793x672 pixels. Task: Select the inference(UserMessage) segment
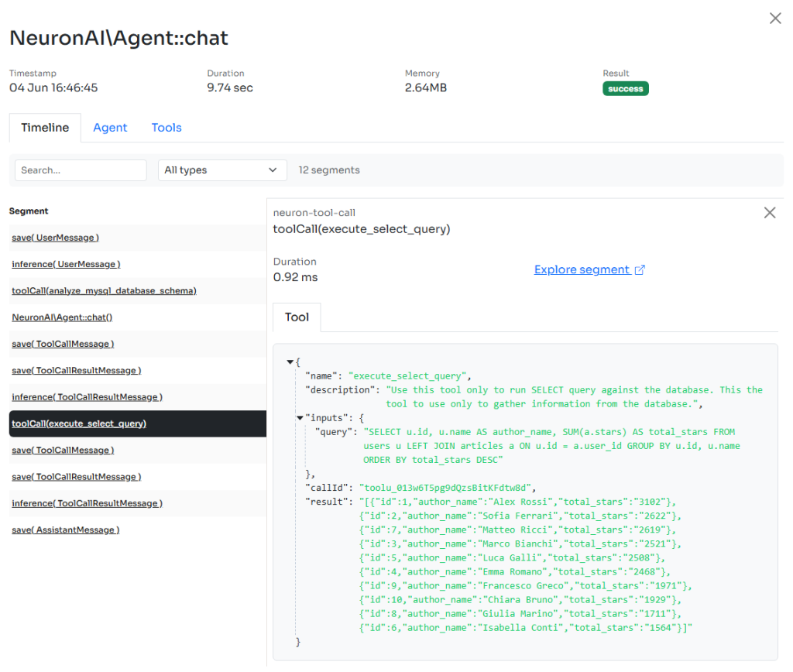pyautogui.click(x=66, y=264)
